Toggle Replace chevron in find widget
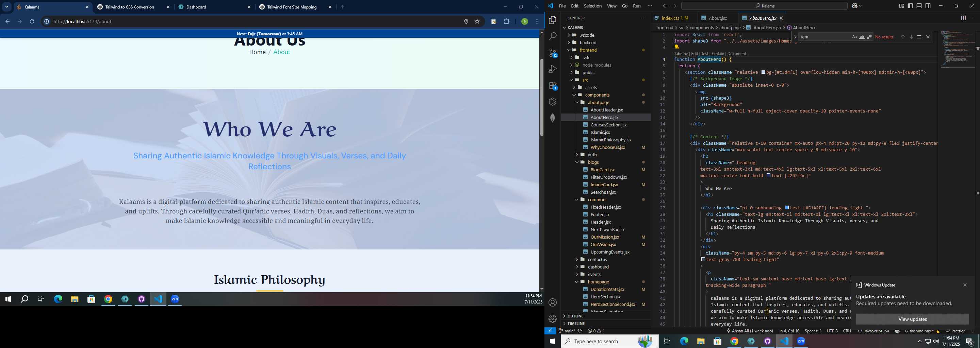The image size is (980, 348). 795,37
